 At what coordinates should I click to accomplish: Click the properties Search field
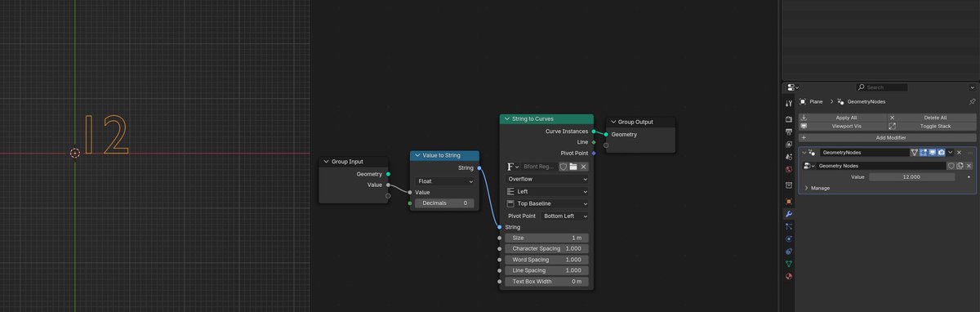[x=882, y=87]
